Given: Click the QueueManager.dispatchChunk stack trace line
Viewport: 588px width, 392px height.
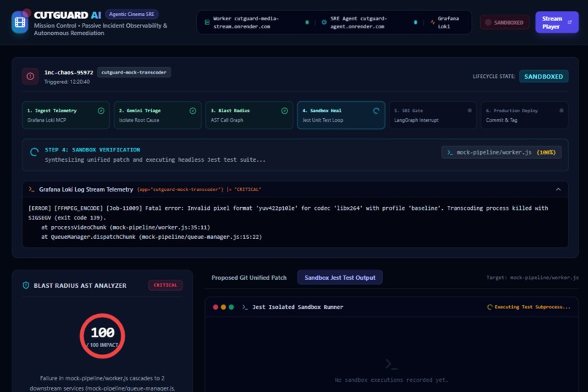Looking at the screenshot, I should pos(152,237).
